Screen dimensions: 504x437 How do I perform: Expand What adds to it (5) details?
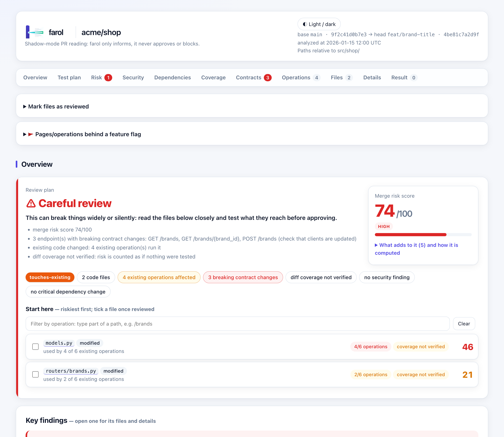tap(416, 249)
